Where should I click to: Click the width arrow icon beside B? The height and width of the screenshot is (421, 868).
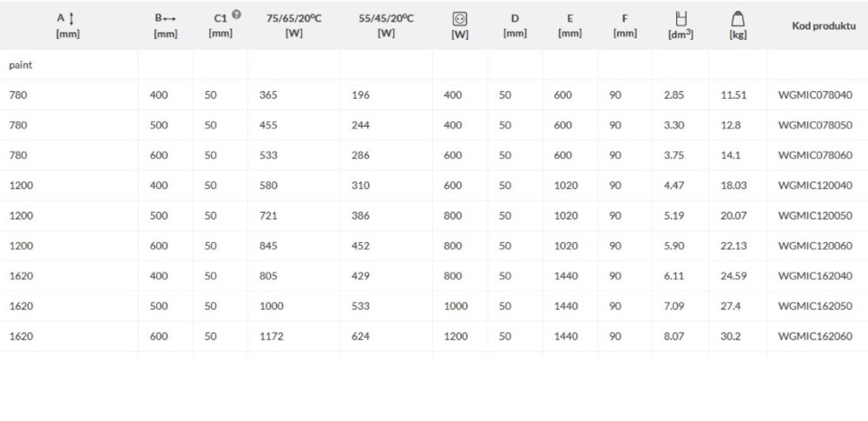tap(169, 19)
